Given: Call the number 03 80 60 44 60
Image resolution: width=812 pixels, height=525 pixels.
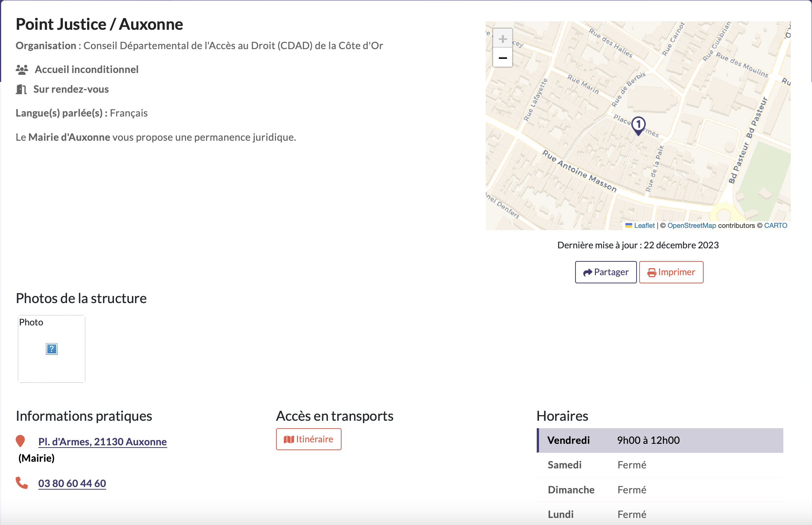Looking at the screenshot, I should click(x=72, y=483).
